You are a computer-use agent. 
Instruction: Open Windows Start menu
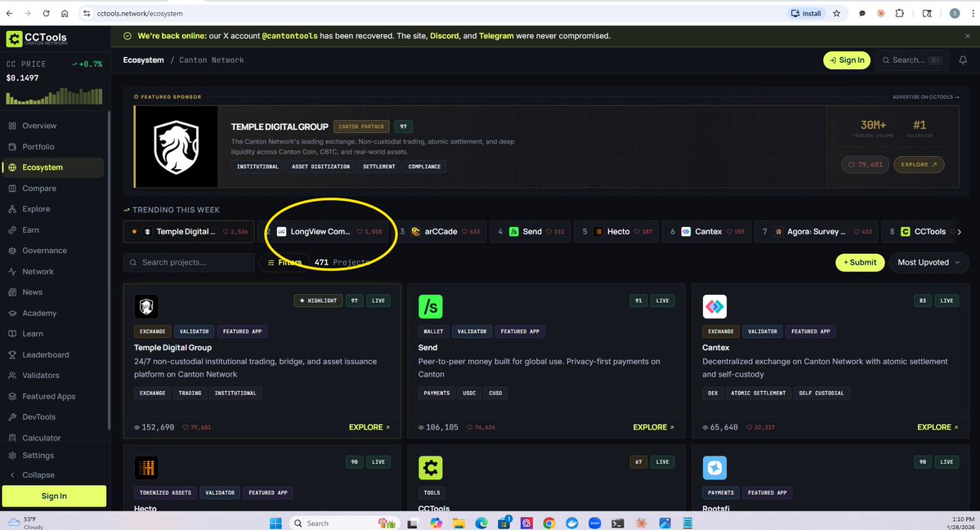[x=275, y=523]
